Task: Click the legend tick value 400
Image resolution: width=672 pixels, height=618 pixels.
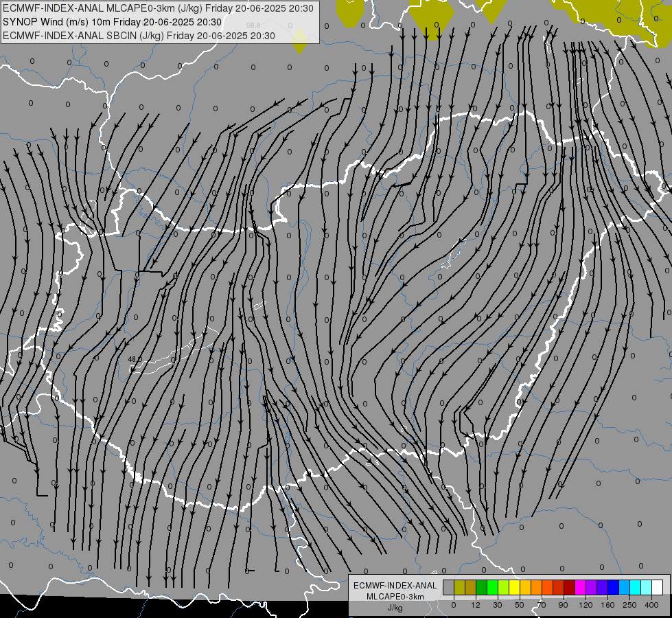Action: [x=651, y=605]
